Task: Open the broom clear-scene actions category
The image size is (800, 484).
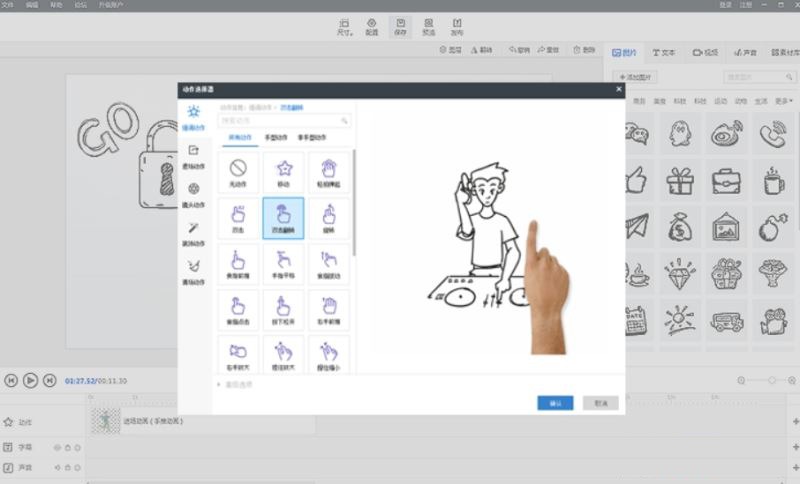Action: coord(193,273)
